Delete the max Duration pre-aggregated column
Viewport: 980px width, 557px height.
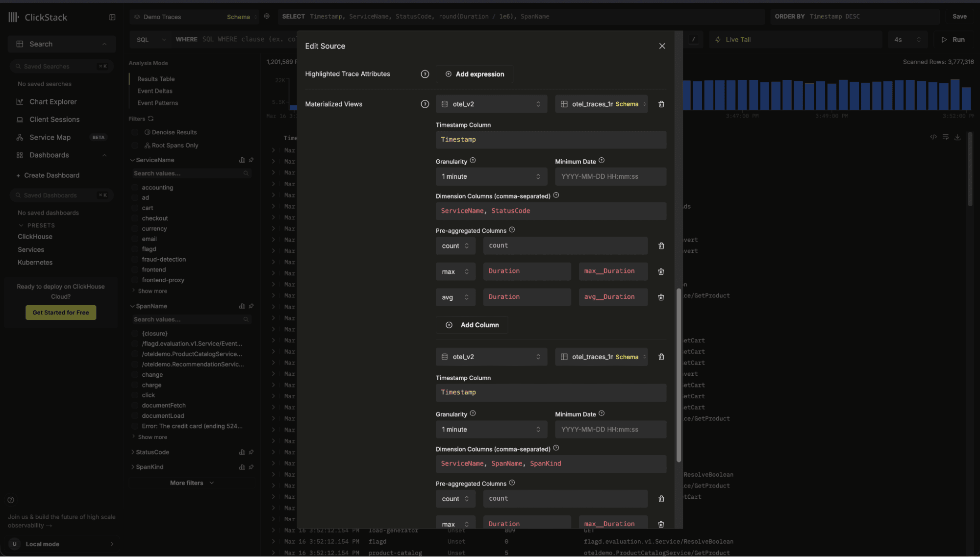tap(661, 271)
